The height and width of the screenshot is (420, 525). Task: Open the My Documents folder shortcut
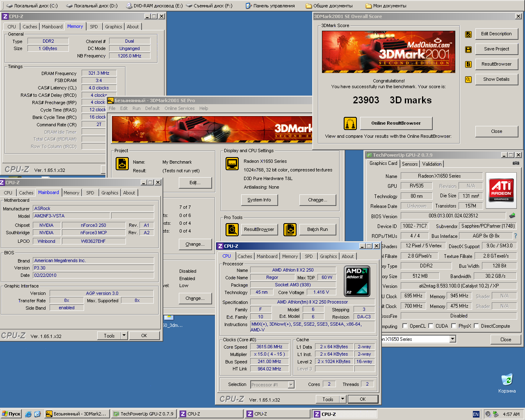[x=386, y=6]
